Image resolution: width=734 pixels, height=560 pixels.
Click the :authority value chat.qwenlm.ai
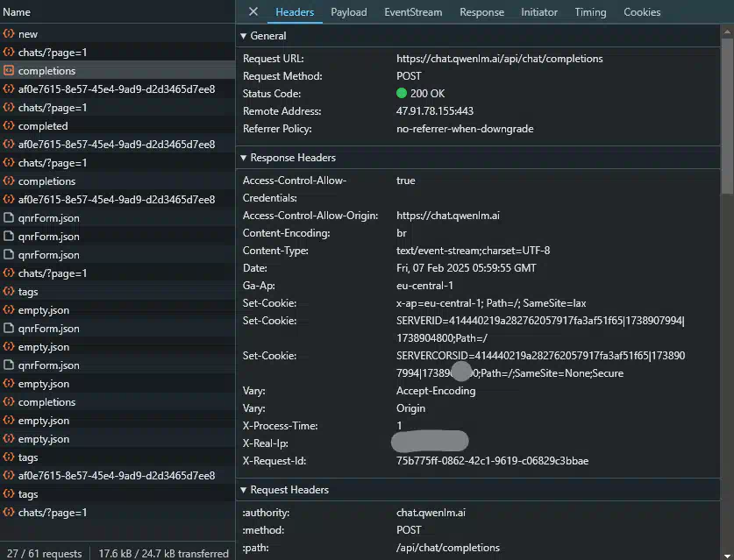click(431, 513)
